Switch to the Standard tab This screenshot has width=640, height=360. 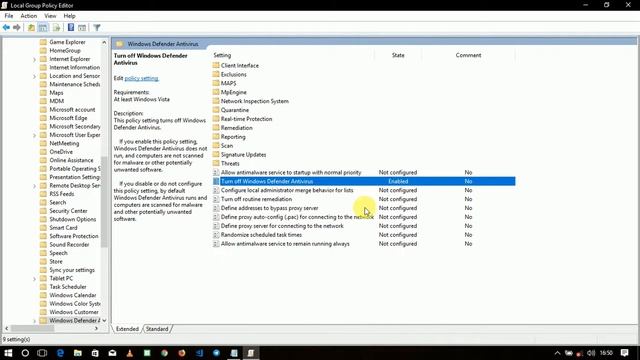[x=157, y=329]
